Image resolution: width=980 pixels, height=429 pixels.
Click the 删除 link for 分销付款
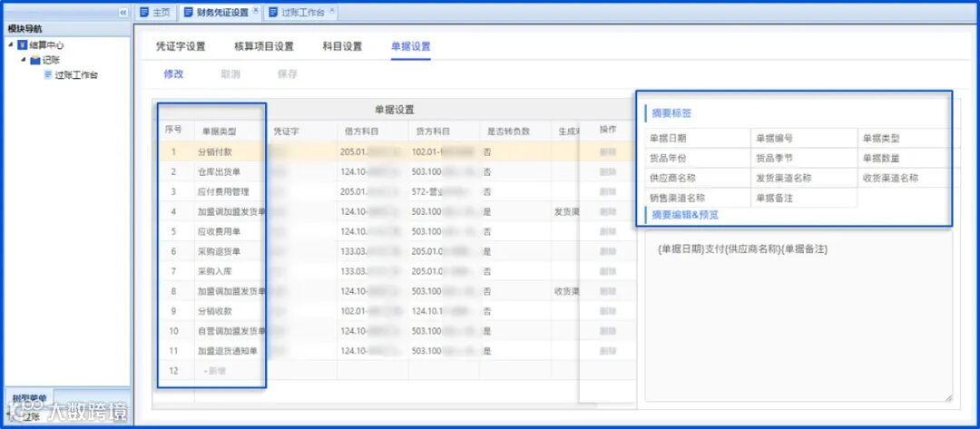click(607, 151)
